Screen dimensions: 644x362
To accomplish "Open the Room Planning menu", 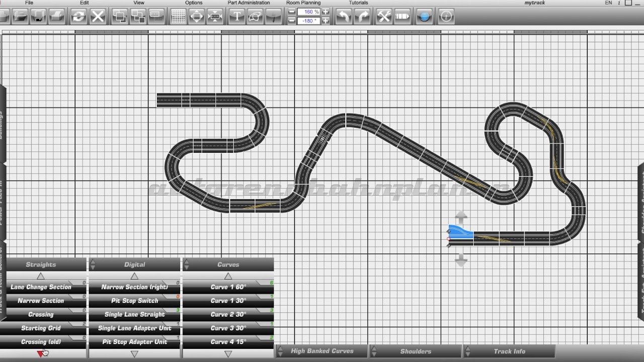I will [x=303, y=3].
